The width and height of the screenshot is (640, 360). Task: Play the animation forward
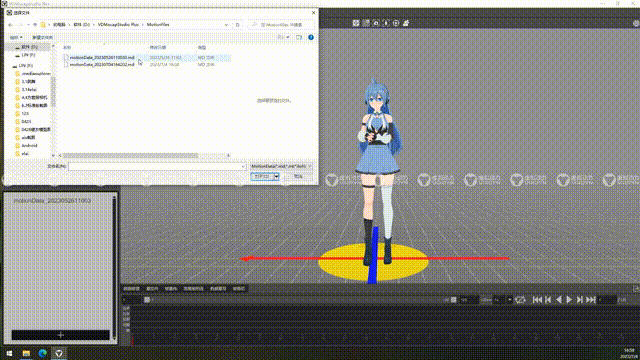(569, 300)
